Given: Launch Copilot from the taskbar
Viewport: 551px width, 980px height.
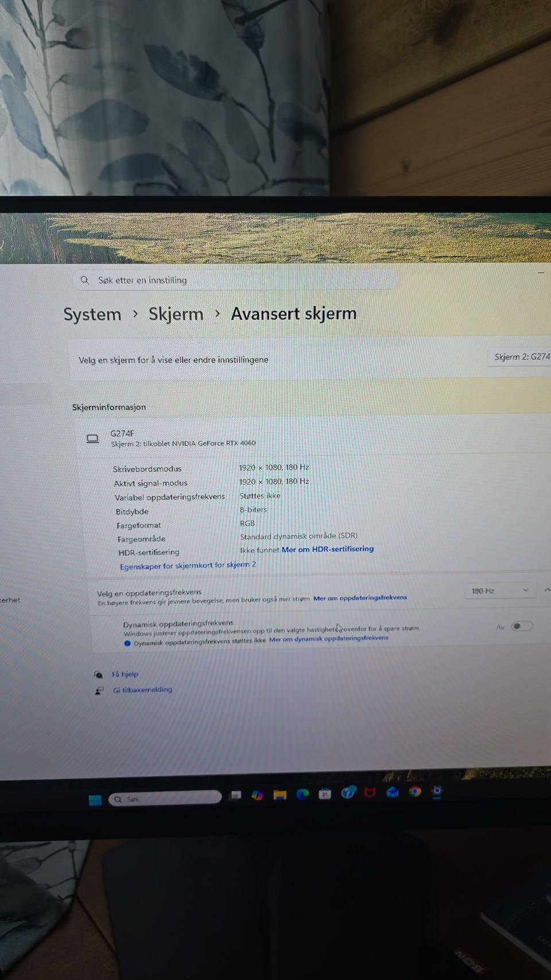Looking at the screenshot, I should click(257, 795).
